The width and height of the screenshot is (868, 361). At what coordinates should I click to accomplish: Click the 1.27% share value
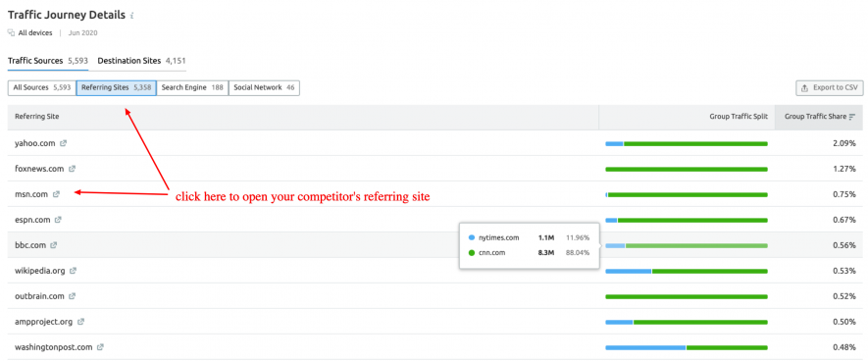point(844,169)
